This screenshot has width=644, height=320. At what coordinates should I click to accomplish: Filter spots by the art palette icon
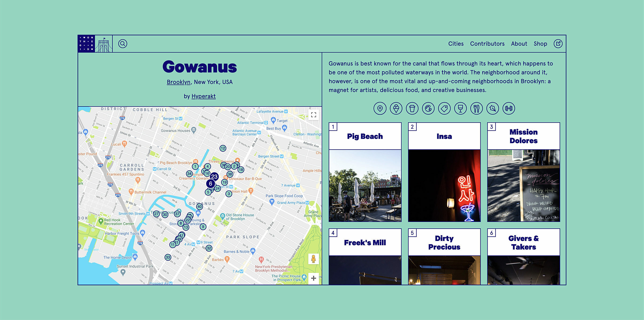pos(428,108)
